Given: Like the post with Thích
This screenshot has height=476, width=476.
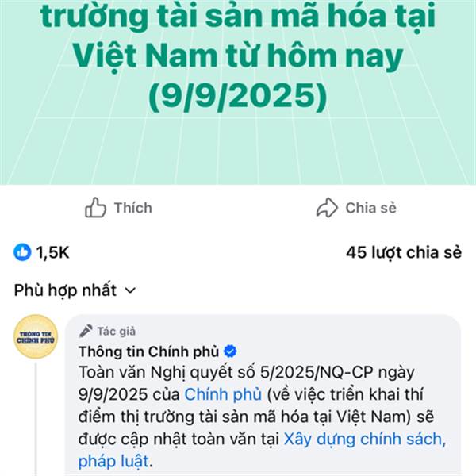Looking at the screenshot, I should pos(118,208).
